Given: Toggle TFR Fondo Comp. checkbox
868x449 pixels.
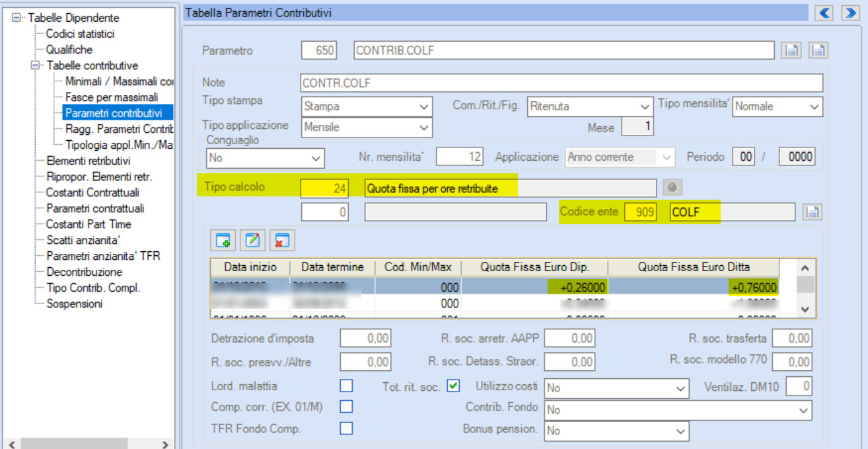Looking at the screenshot, I should [346, 429].
